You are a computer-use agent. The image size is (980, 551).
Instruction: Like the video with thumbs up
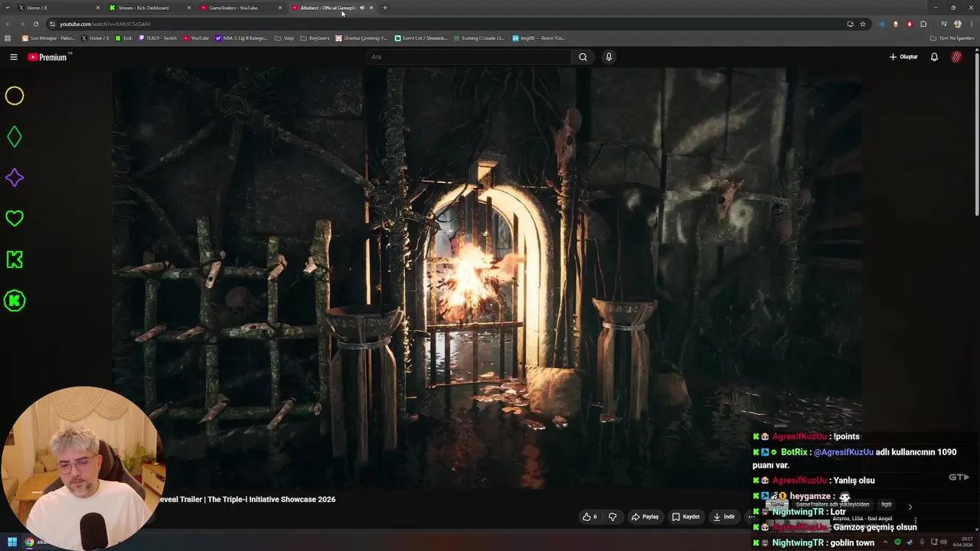590,517
